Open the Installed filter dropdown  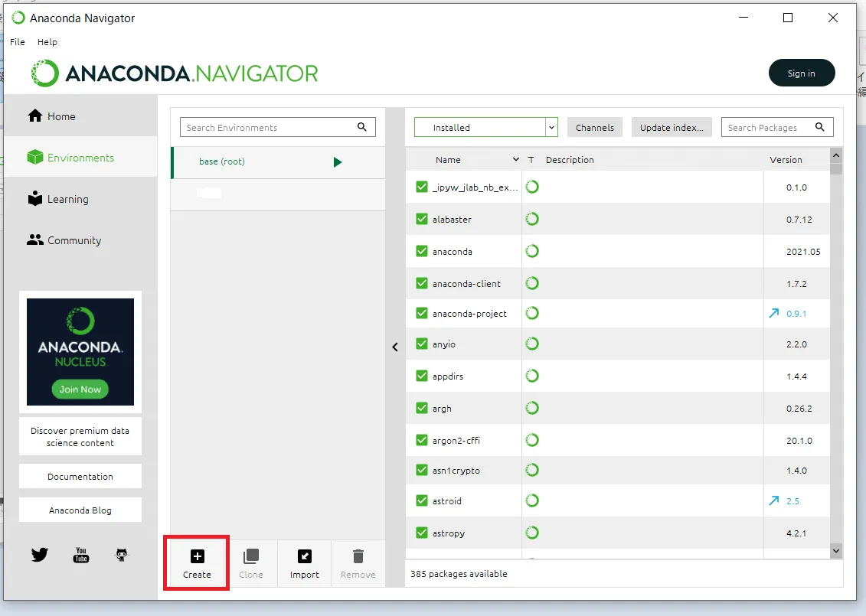(486, 127)
